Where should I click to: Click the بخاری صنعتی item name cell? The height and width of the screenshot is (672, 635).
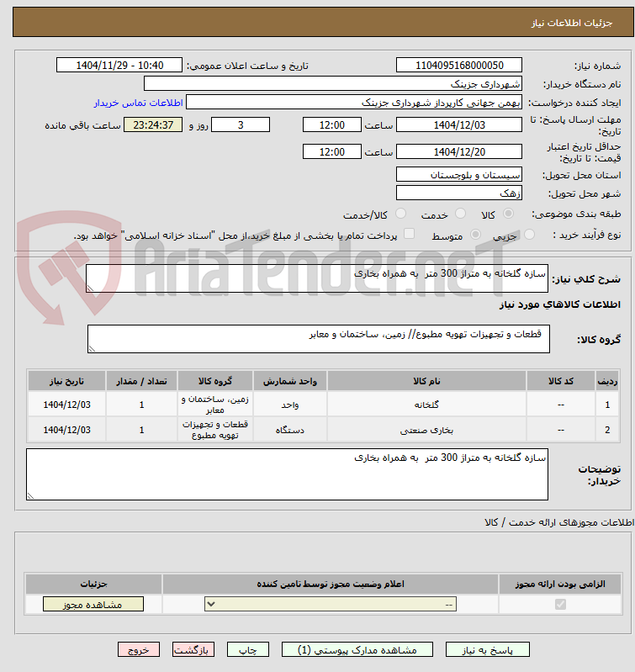pyautogui.click(x=426, y=430)
